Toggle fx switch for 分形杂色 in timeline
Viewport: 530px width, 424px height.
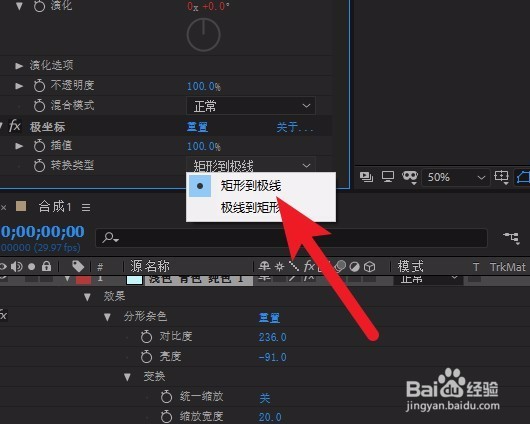[3, 315]
